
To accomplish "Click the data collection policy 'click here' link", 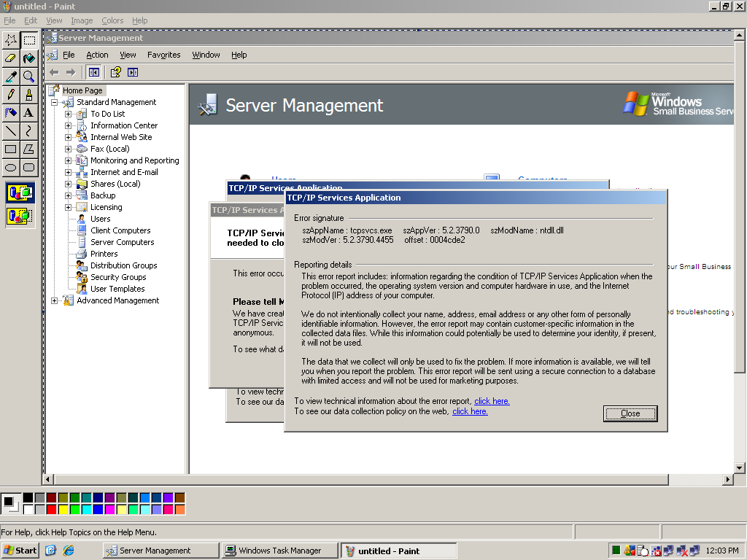I will coord(470,411).
